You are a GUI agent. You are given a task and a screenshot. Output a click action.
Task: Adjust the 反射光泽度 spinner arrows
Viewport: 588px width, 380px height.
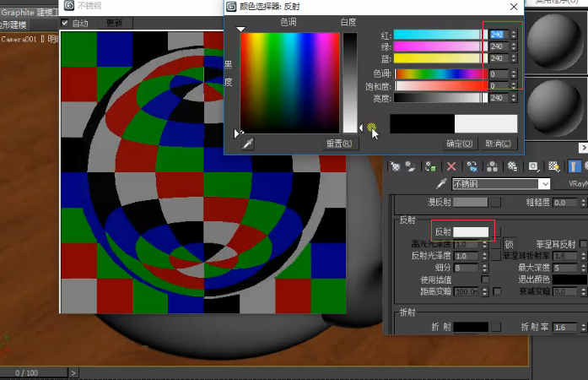(x=485, y=256)
